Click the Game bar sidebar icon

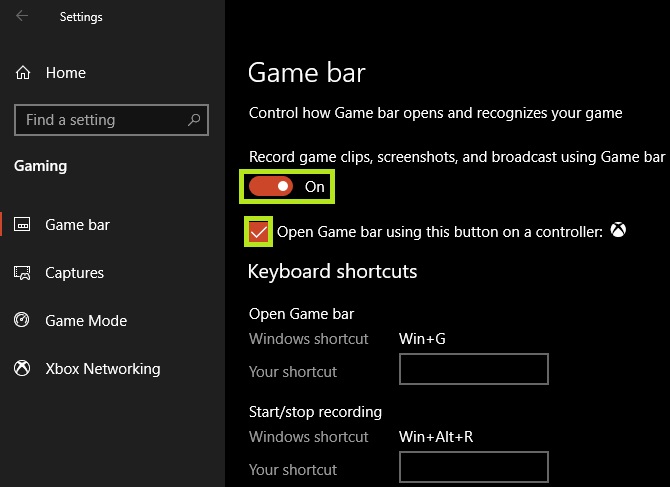[x=22, y=224]
